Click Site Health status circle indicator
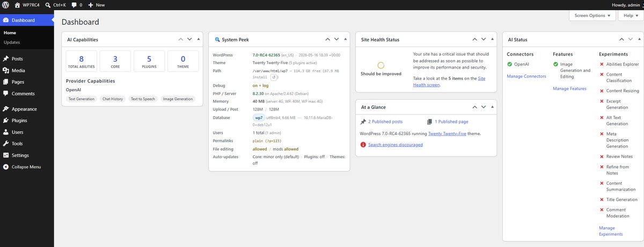 click(x=380, y=65)
